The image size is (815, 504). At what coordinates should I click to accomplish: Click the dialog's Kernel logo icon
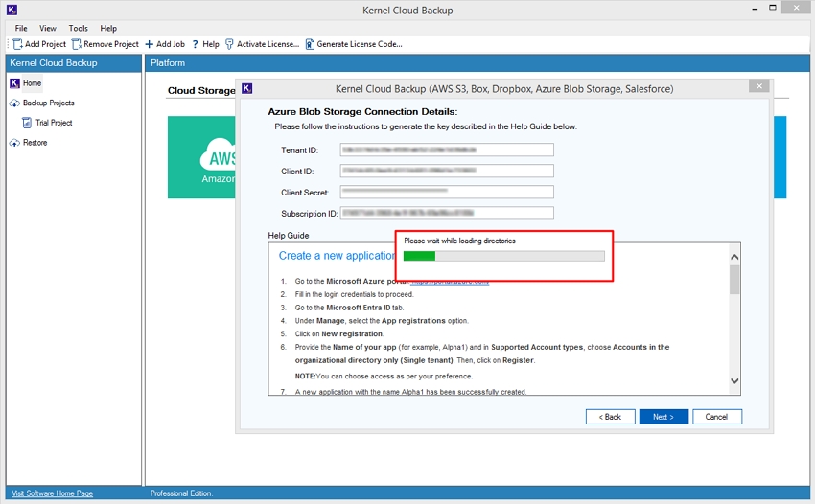(247, 88)
